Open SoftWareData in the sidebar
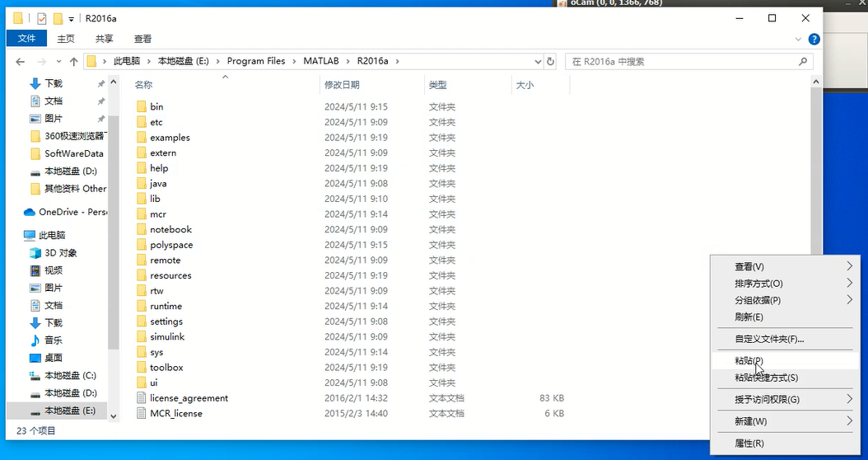The image size is (868, 460). tap(73, 153)
